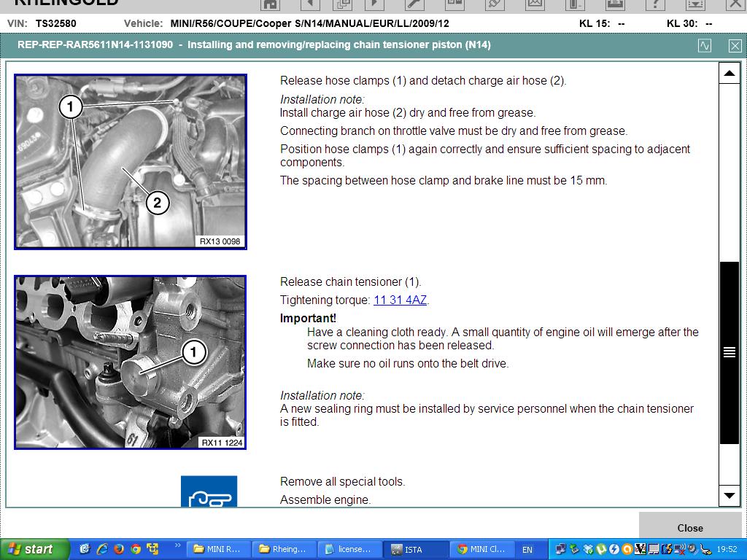Close the repair document with header X
The height and width of the screenshot is (560, 747).
coord(735,45)
